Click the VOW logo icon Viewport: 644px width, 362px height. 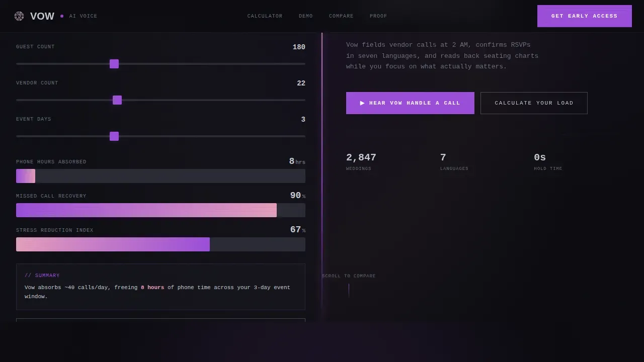(19, 16)
